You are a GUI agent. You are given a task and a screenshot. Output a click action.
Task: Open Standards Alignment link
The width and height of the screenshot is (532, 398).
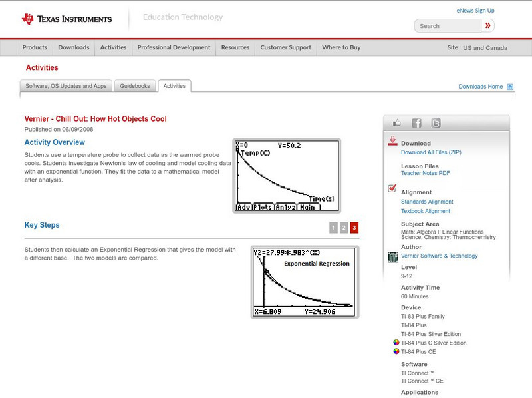coord(427,202)
